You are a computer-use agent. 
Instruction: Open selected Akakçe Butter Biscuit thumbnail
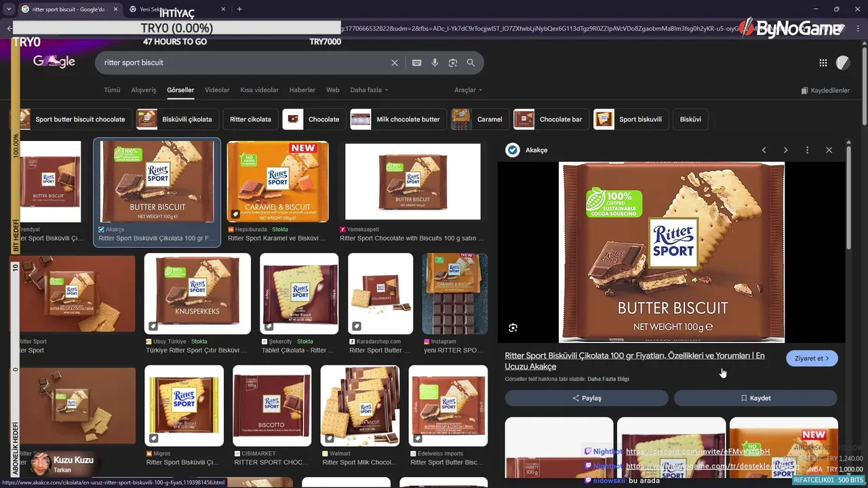click(x=157, y=182)
